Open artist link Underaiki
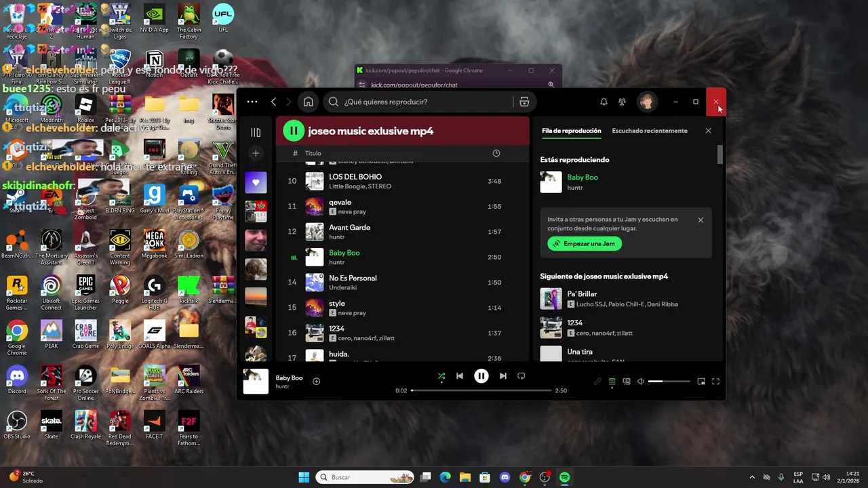 pyautogui.click(x=342, y=287)
